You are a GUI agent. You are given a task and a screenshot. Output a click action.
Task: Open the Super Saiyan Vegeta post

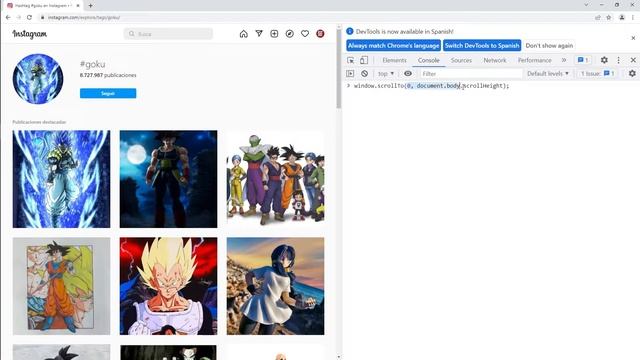pyautogui.click(x=169, y=286)
